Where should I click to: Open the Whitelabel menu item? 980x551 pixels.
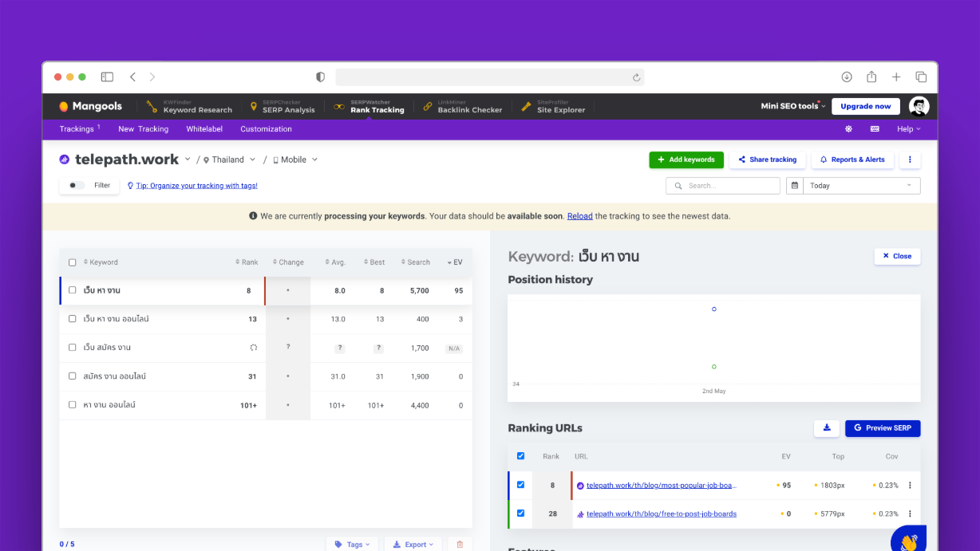point(204,129)
